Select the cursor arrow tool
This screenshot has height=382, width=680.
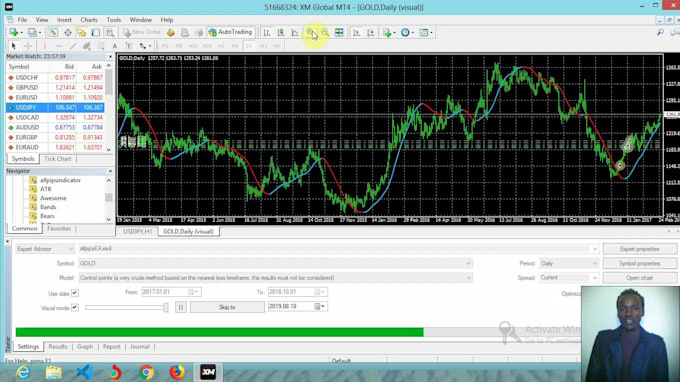click(x=13, y=46)
